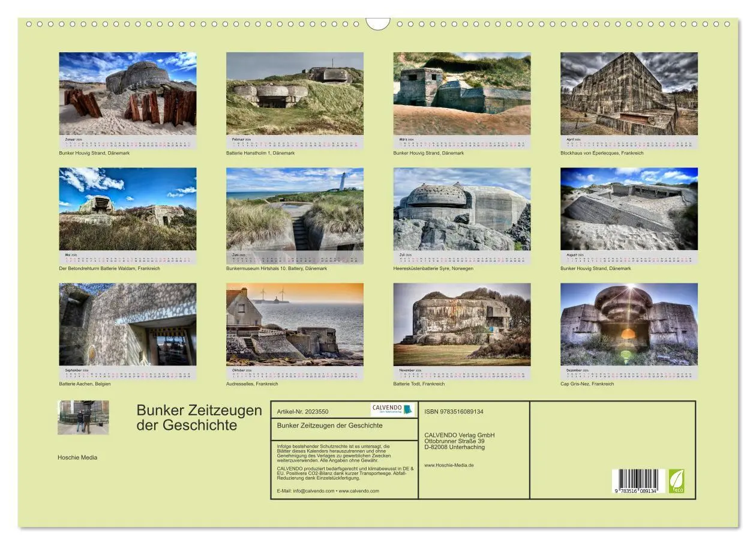Viewport: 756px width, 545px height.
Task: Open the August Bunker Houvig Strand photo
Action: tap(629, 209)
